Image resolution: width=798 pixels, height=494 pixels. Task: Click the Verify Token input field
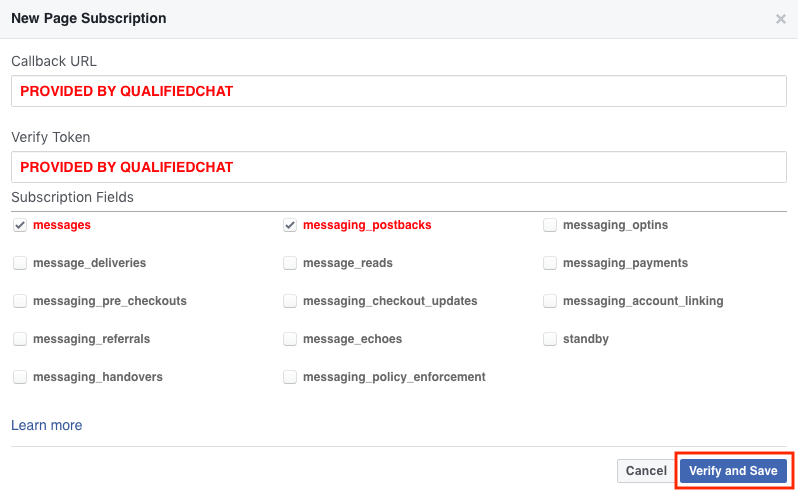point(399,167)
